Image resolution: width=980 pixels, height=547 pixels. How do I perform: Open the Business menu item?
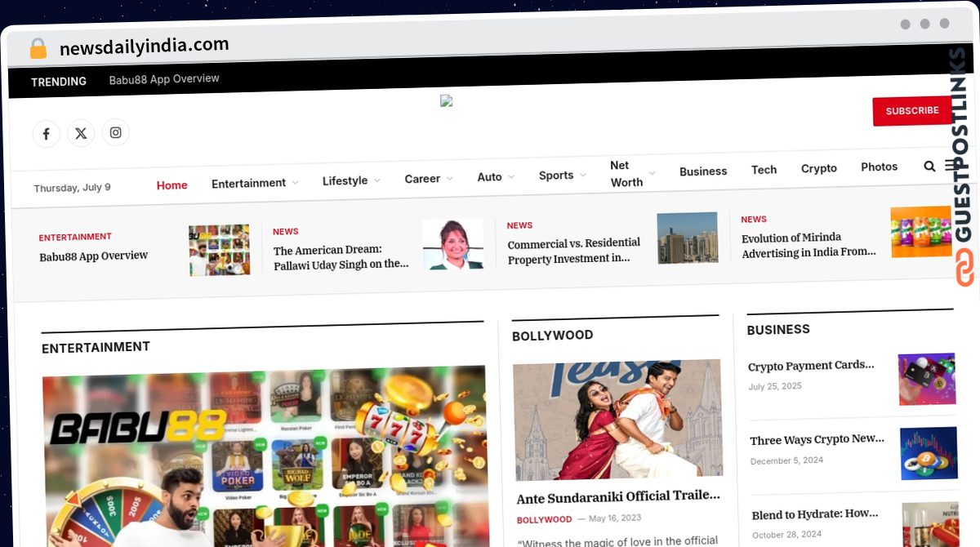pyautogui.click(x=703, y=171)
